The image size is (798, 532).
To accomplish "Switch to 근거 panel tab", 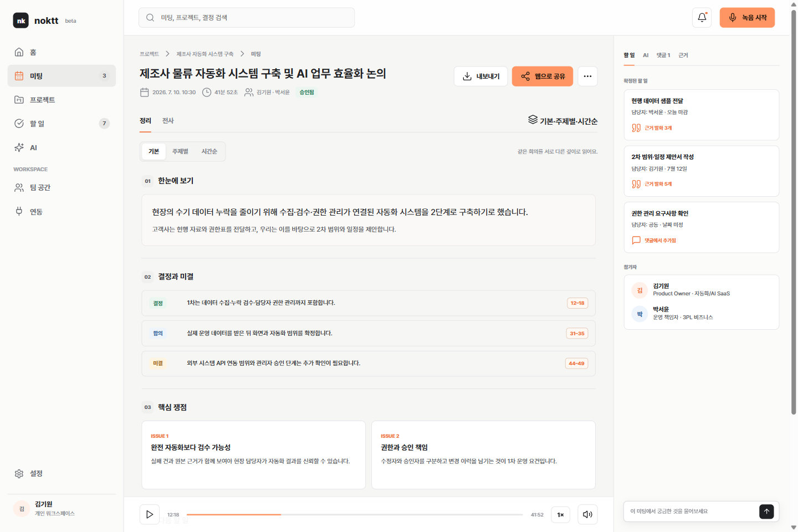I will [x=683, y=55].
